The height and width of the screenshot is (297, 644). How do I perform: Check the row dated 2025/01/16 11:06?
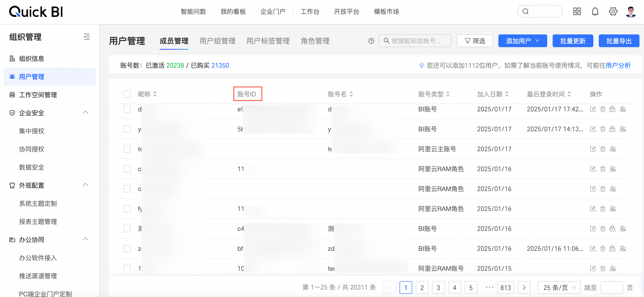[127, 249]
